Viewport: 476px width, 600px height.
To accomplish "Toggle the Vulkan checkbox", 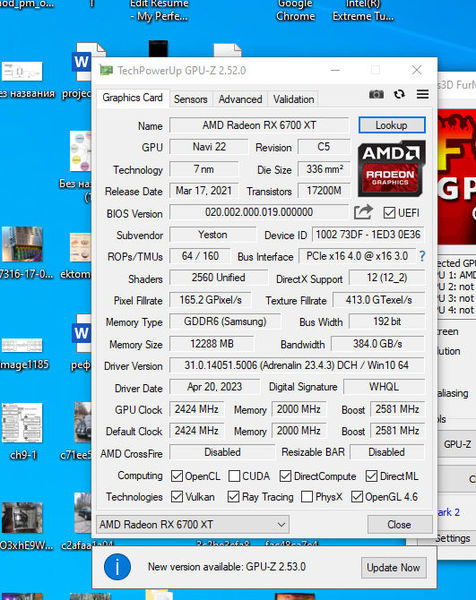I will tap(177, 497).
